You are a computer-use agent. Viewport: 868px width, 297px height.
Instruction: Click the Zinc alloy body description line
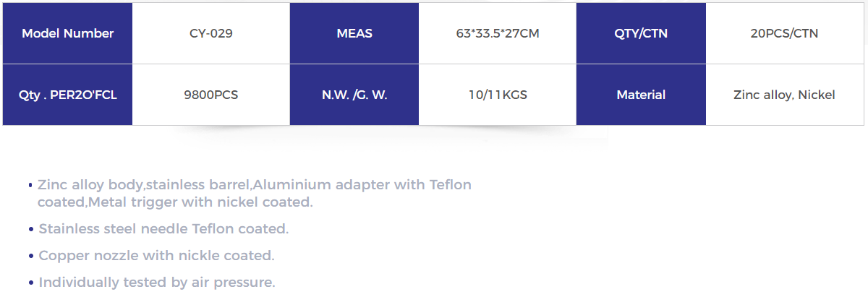tap(255, 185)
